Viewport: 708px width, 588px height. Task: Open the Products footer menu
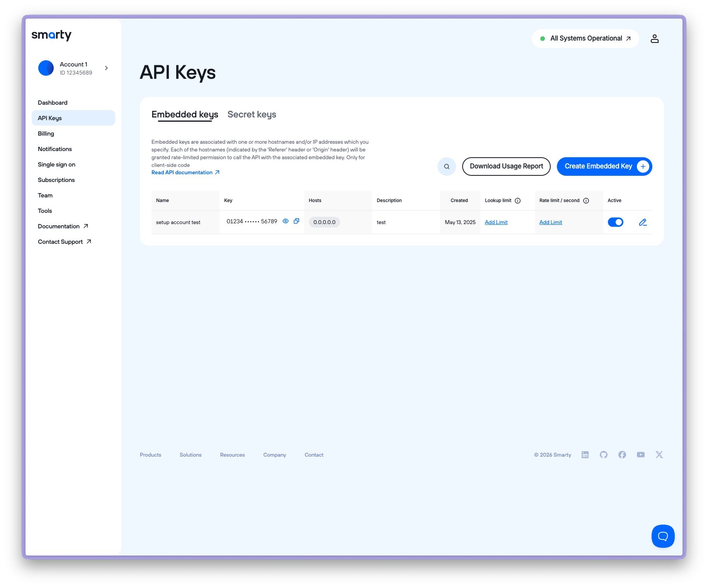click(150, 455)
